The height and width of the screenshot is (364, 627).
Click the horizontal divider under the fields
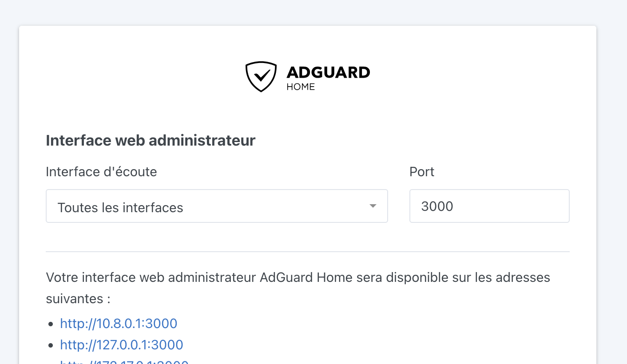pyautogui.click(x=308, y=252)
